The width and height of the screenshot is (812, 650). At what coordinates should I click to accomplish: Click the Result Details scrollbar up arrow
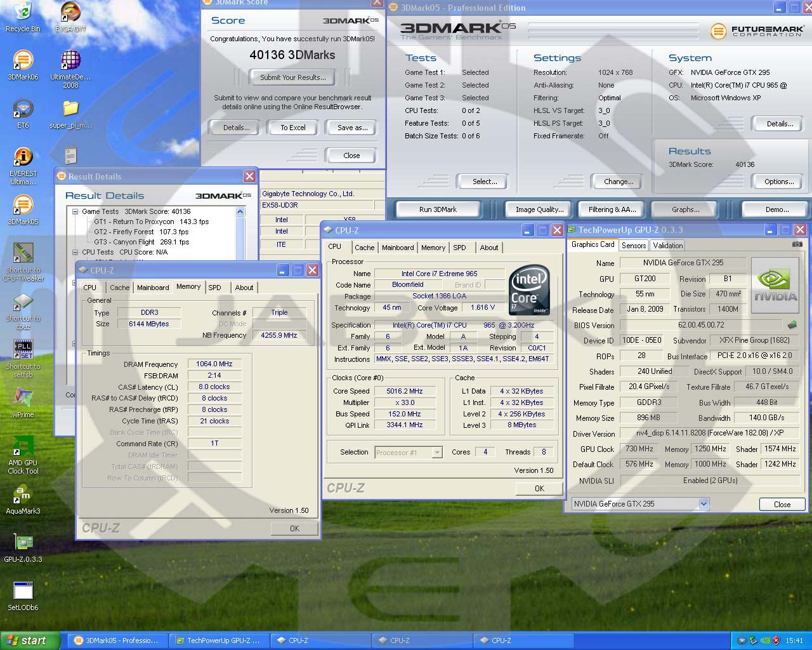click(240, 211)
